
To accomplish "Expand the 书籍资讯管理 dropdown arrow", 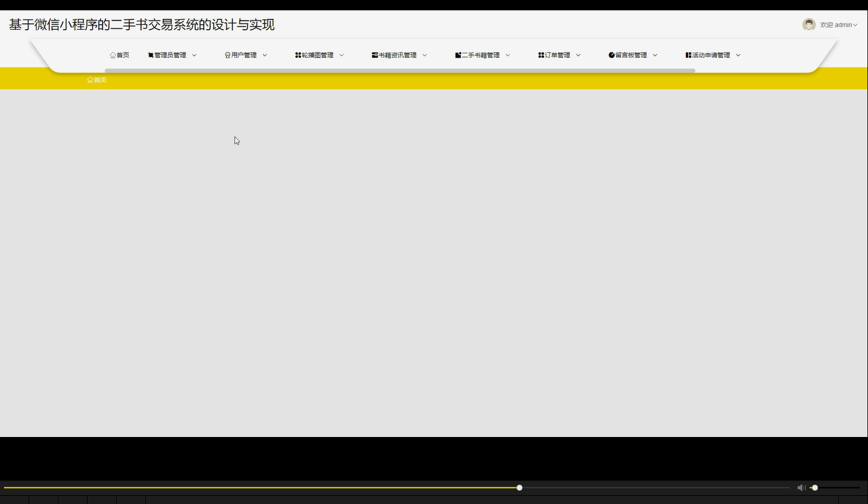I will click(x=424, y=56).
